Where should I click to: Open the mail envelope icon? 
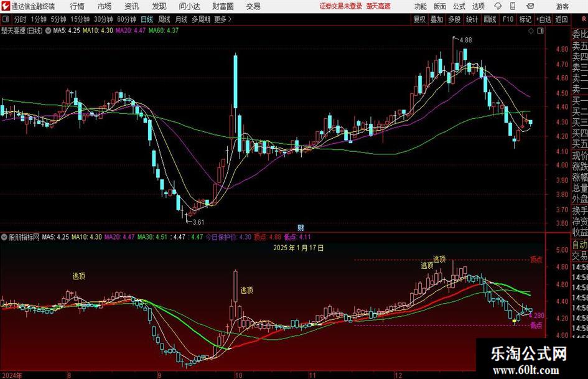pyautogui.click(x=530, y=6)
